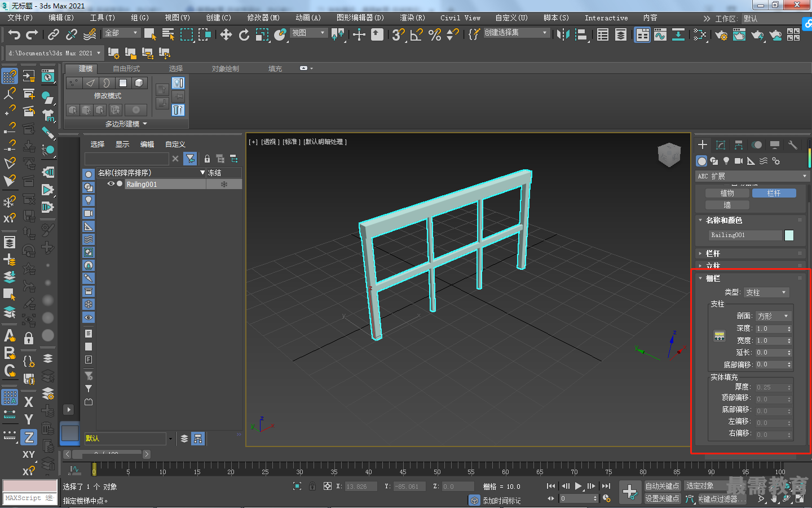Open the Schematic View icon
The width and height of the screenshot is (812, 508).
click(678, 35)
